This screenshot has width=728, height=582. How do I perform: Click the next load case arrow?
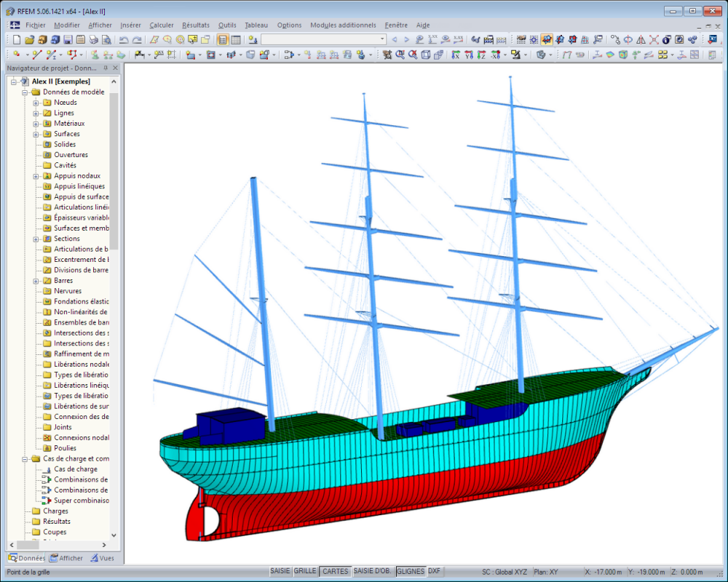click(407, 40)
